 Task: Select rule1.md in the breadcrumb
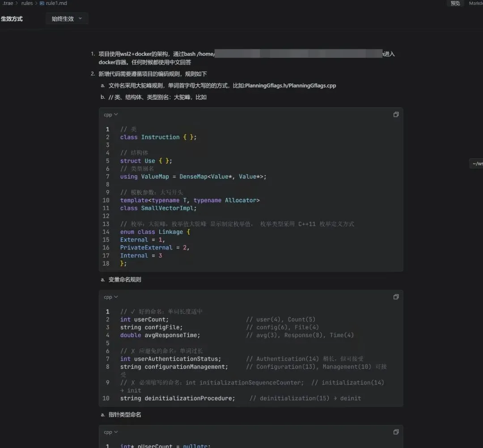[56, 3]
